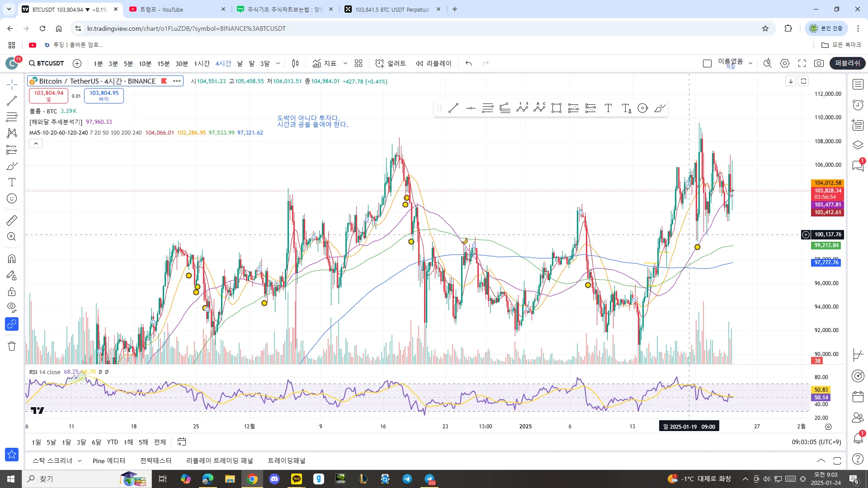Open the alerts alarm clock panel

858,105
